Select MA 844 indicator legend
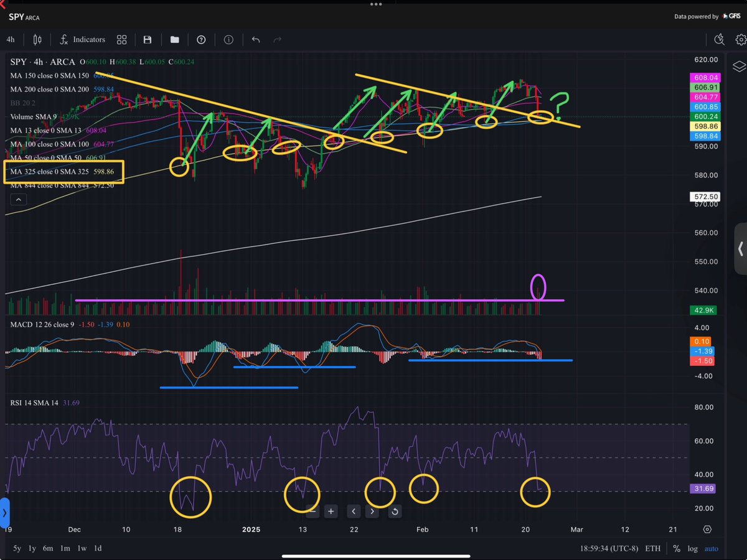The image size is (747, 560). (x=62, y=185)
